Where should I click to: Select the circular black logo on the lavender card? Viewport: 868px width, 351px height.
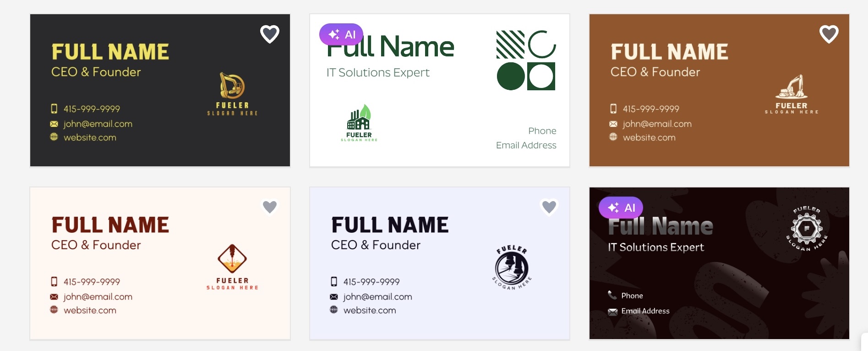tap(512, 268)
